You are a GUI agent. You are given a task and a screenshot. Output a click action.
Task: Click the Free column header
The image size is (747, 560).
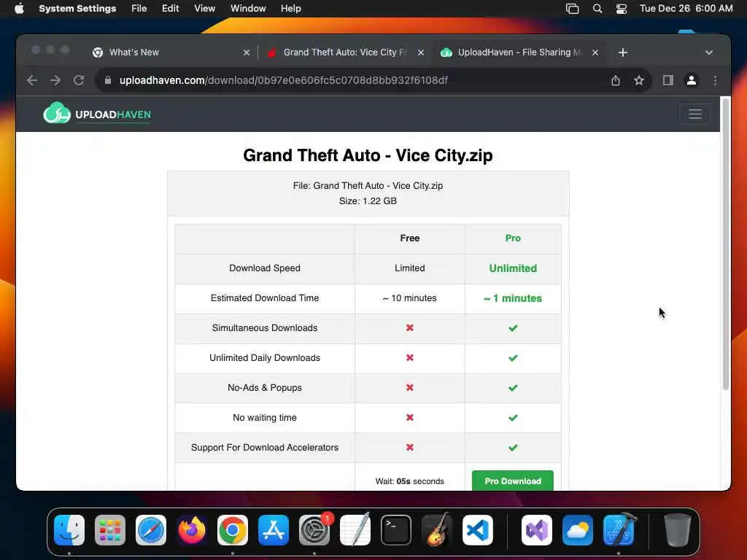pyautogui.click(x=410, y=238)
